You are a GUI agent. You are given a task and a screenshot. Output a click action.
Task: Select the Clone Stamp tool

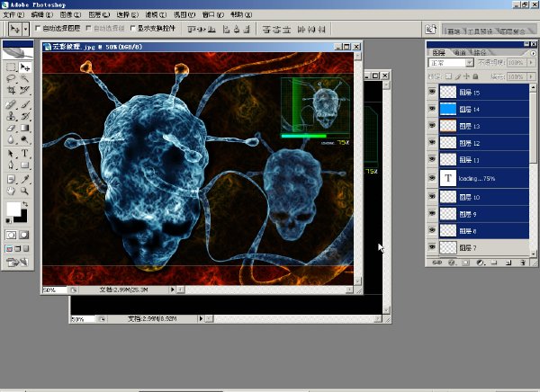point(11,116)
